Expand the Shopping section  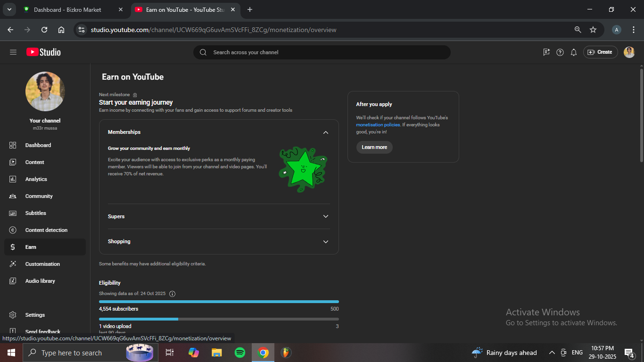coord(325,241)
